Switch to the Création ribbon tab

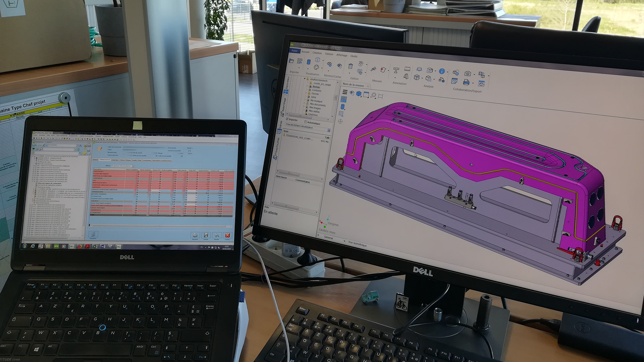pyautogui.click(x=317, y=53)
